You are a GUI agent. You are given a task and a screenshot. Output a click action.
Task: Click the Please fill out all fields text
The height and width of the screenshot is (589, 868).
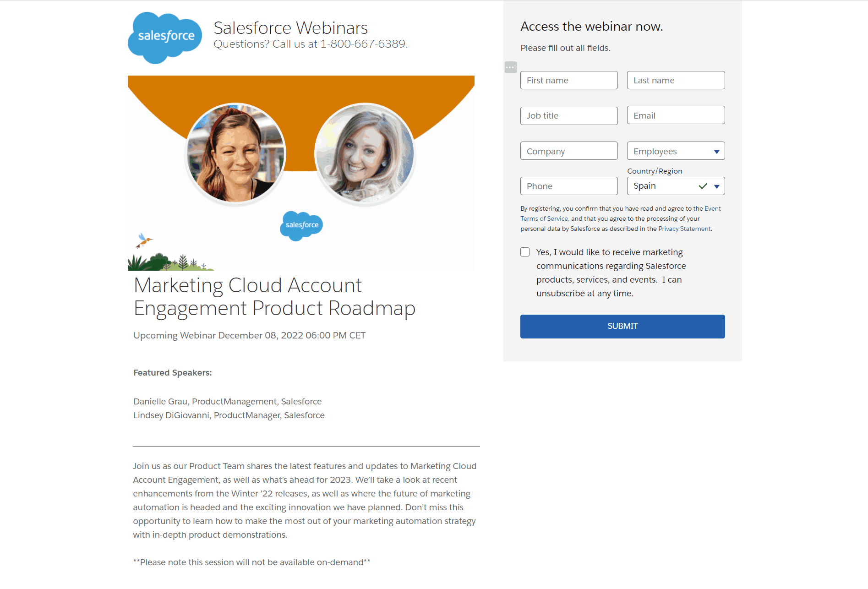565,48
